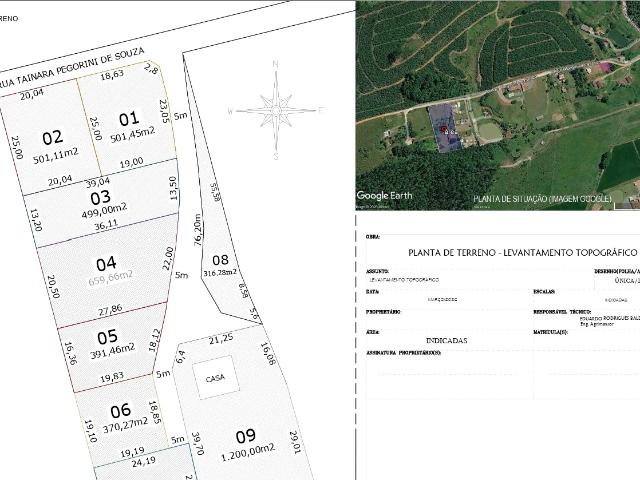Click the area label '501,11m2'

(56, 156)
